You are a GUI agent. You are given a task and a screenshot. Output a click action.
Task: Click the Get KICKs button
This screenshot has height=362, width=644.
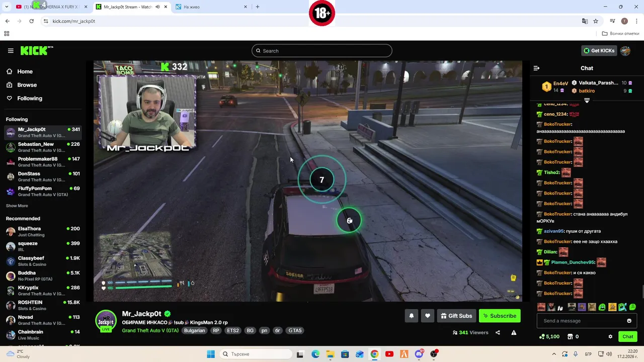(x=599, y=51)
